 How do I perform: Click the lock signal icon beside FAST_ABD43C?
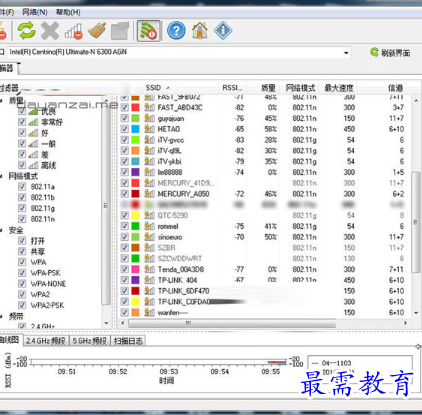click(149, 108)
